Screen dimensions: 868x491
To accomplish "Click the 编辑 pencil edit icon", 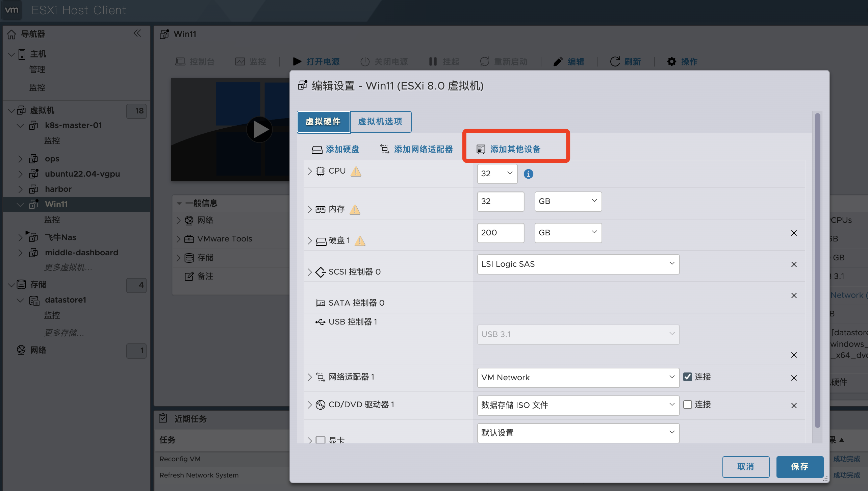I will coord(558,61).
